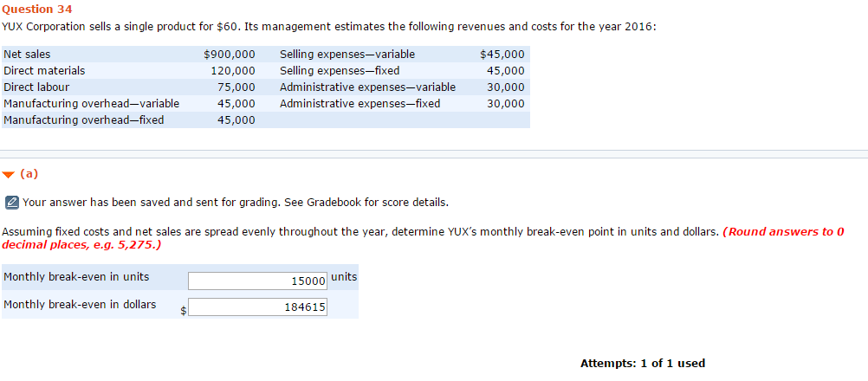868x381 pixels.
Task: Click the red rounding instruction text
Action: [423, 238]
